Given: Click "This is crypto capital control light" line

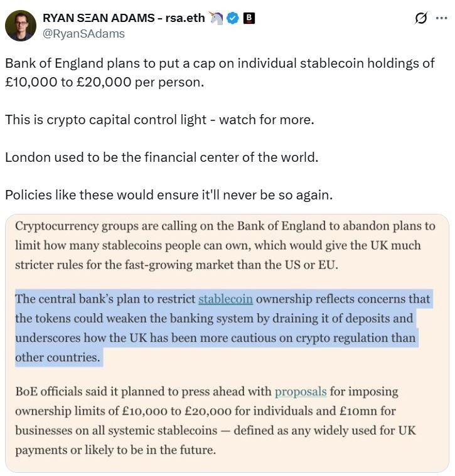Looking at the screenshot, I should [x=159, y=120].
